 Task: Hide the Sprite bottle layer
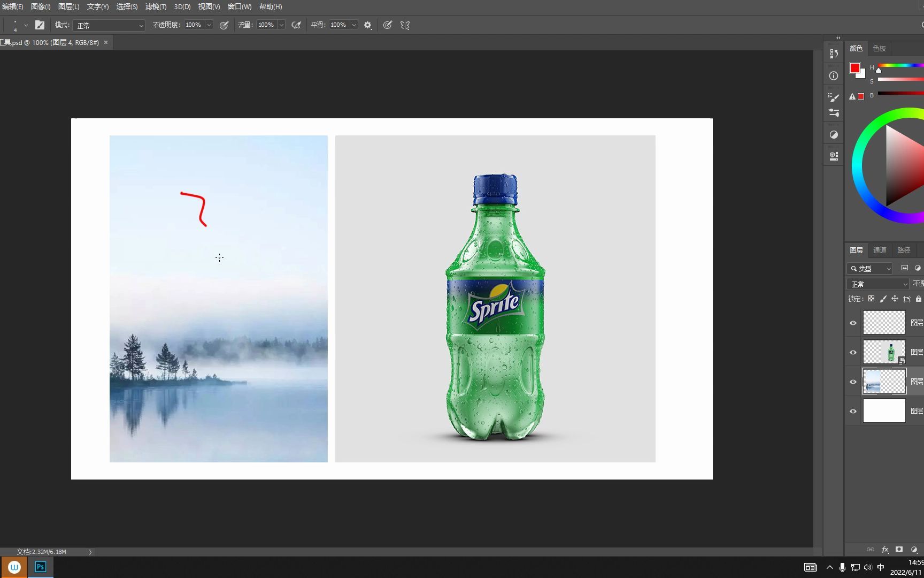(x=853, y=352)
